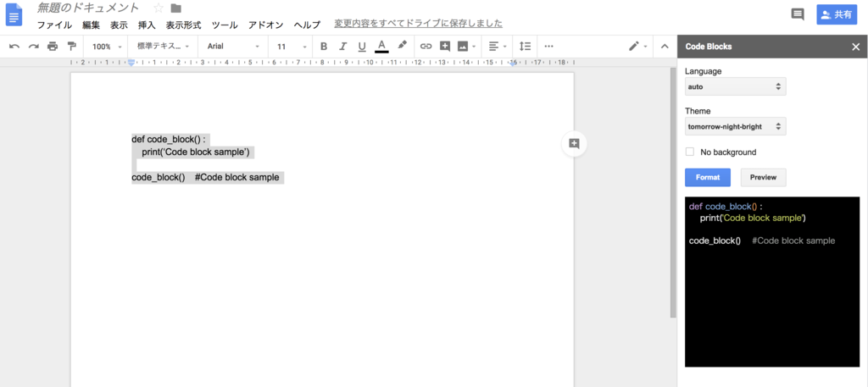Click 'code_block() #Code block sample' line in the document
Viewport: 868px width, 387px height.
[205, 178]
